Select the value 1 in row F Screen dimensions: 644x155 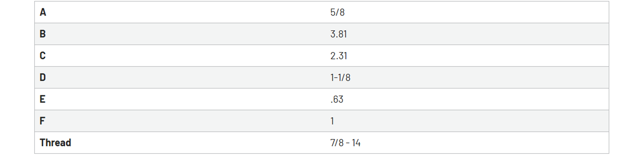[332, 121]
